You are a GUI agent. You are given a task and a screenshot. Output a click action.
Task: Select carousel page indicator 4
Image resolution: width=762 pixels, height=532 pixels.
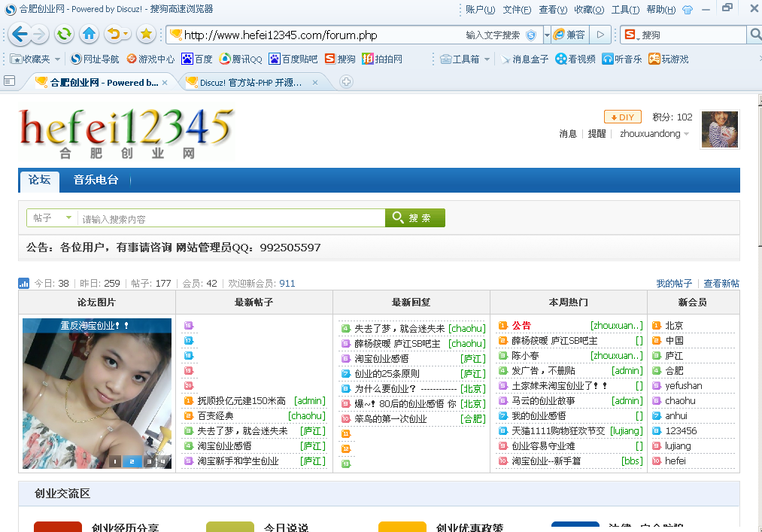tap(163, 462)
